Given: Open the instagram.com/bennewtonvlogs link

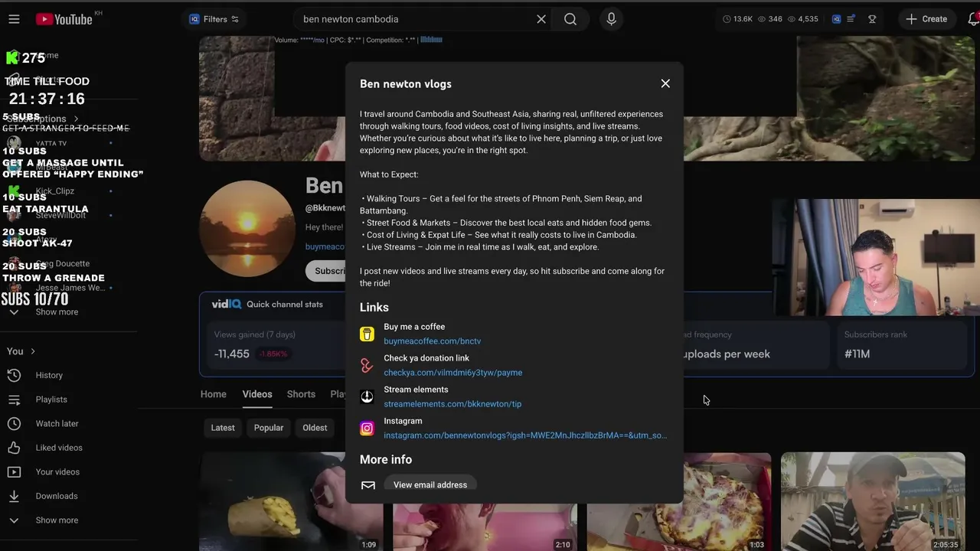Looking at the screenshot, I should [525, 435].
